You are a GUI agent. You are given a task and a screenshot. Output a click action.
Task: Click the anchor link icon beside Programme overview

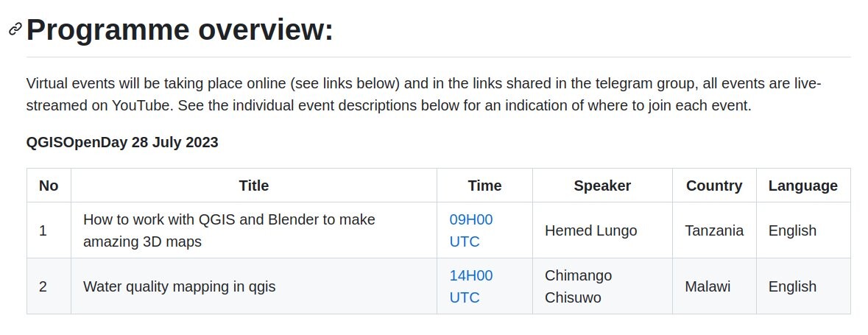point(15,29)
